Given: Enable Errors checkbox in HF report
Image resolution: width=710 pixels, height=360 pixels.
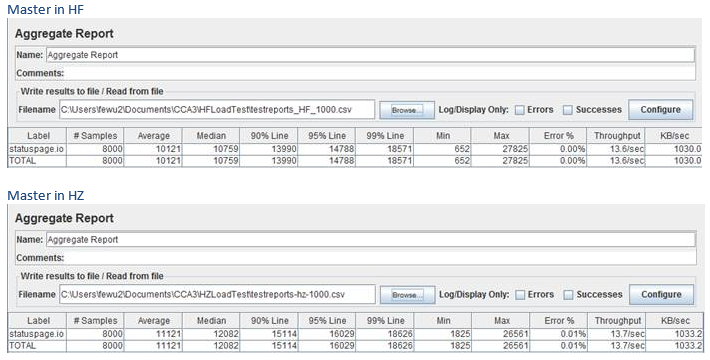Looking at the screenshot, I should tap(520, 110).
